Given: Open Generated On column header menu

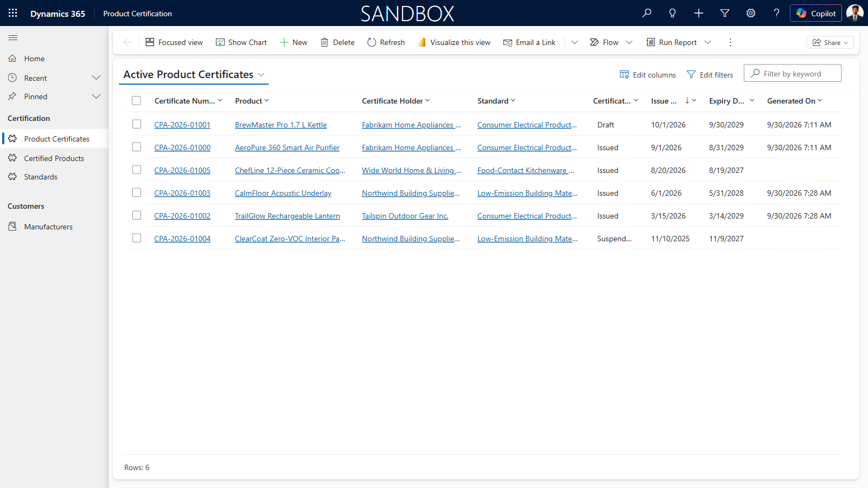Looking at the screenshot, I should pyautogui.click(x=794, y=101).
